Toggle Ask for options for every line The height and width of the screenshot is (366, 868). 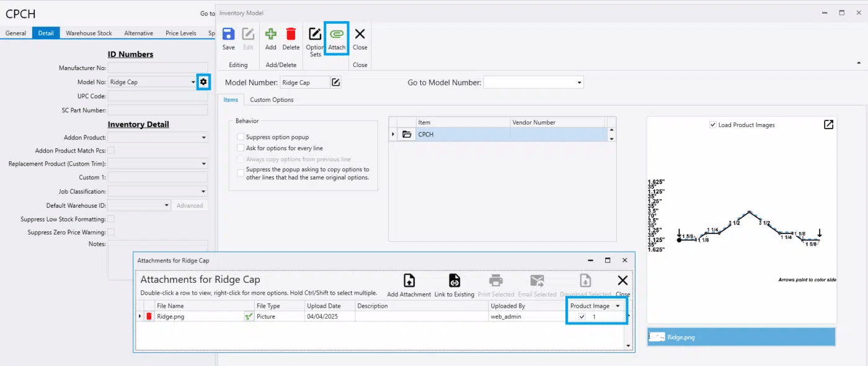[x=241, y=148]
